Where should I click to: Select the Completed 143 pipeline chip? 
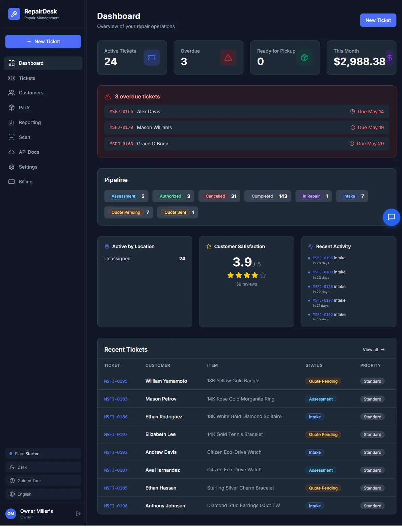(x=268, y=196)
